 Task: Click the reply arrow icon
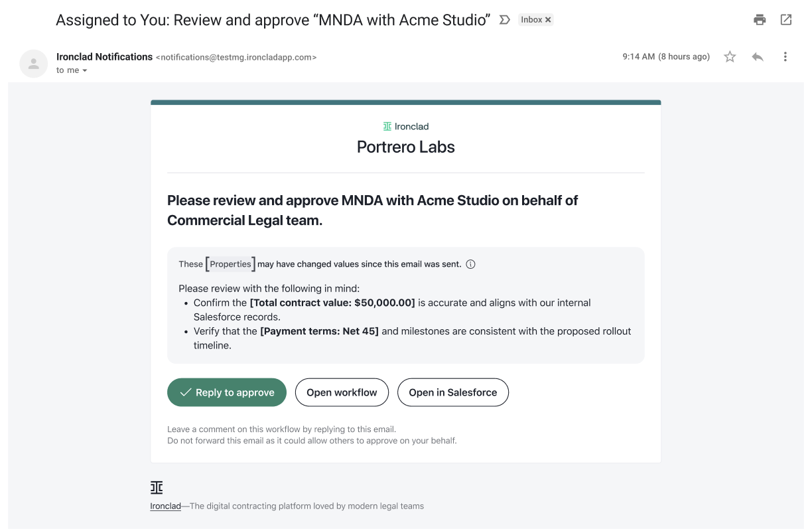757,57
